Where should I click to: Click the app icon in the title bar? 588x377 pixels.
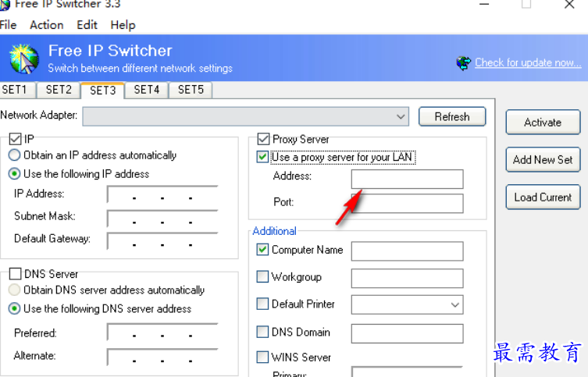click(5, 5)
